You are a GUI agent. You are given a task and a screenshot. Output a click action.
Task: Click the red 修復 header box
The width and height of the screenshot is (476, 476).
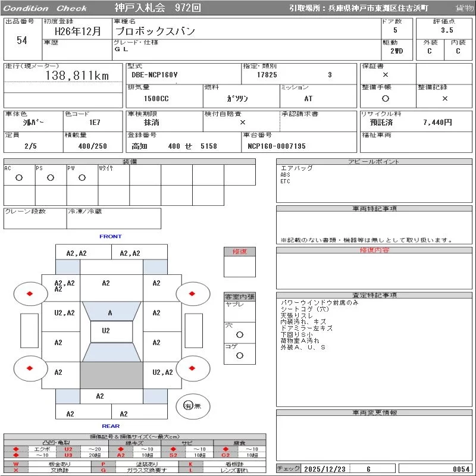(x=239, y=252)
